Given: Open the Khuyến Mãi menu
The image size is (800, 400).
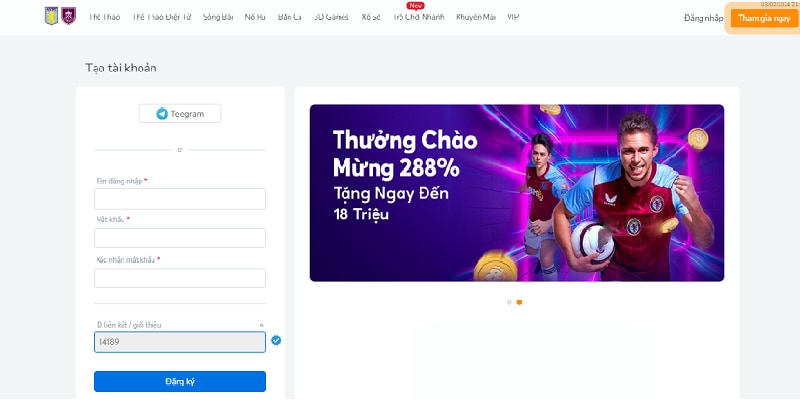Looking at the screenshot, I should coord(476,17).
